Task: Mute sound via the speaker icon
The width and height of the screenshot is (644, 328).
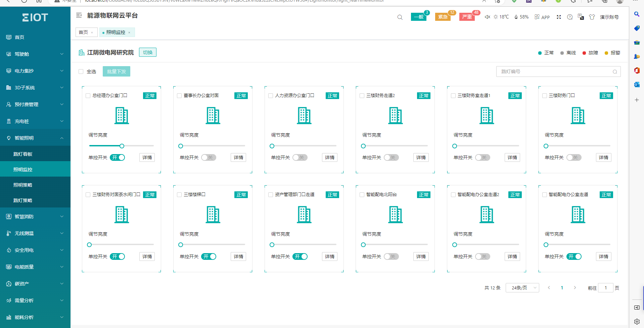Action: pyautogui.click(x=487, y=17)
